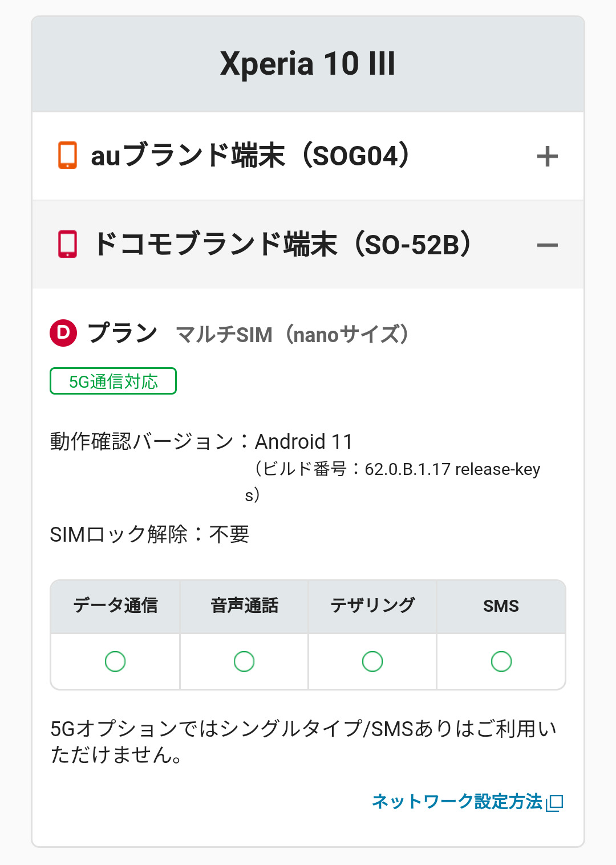Expand the au brand SOG04 section
616x865 pixels.
tap(547, 156)
